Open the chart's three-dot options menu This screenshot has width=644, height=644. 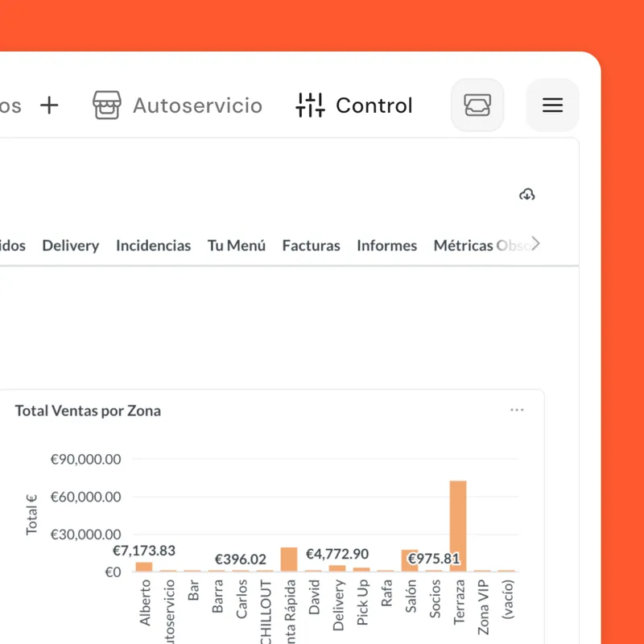(x=517, y=411)
